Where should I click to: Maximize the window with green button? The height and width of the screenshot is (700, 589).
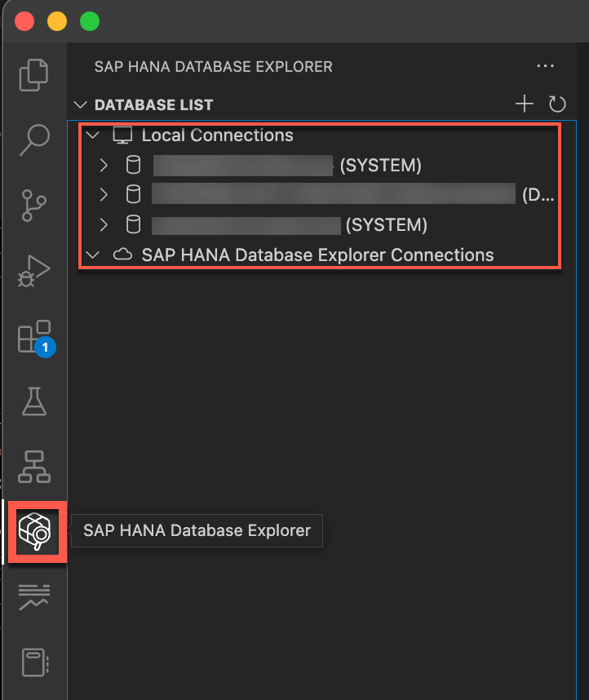pos(90,21)
